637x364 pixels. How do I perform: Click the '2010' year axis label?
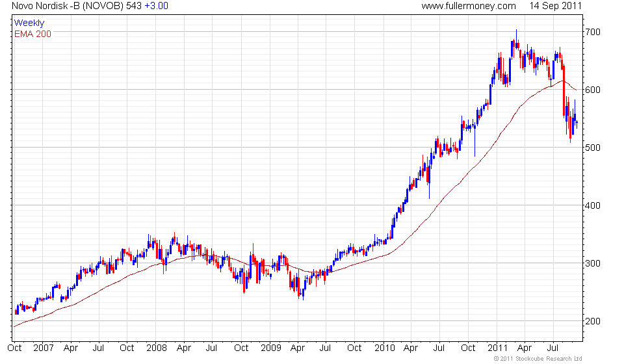point(385,348)
